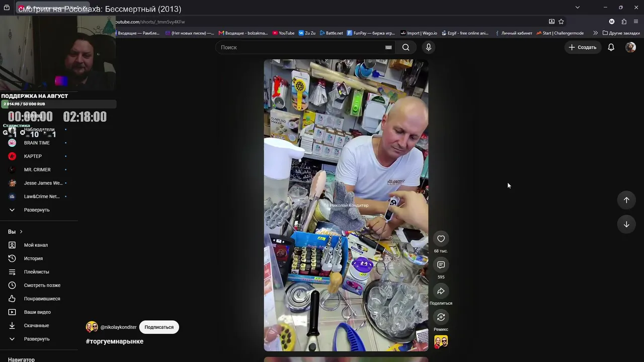Screen dimensions: 644x362
Task: Open the @nikolaykonditer channel link
Action: 119,327
